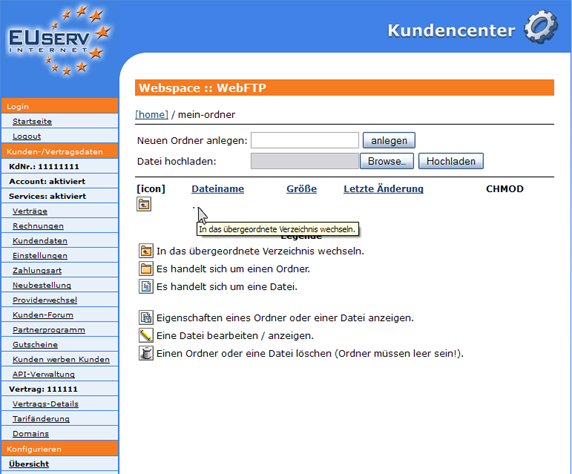
Task: Open Übersicht under Konfigurieren
Action: pos(29,464)
